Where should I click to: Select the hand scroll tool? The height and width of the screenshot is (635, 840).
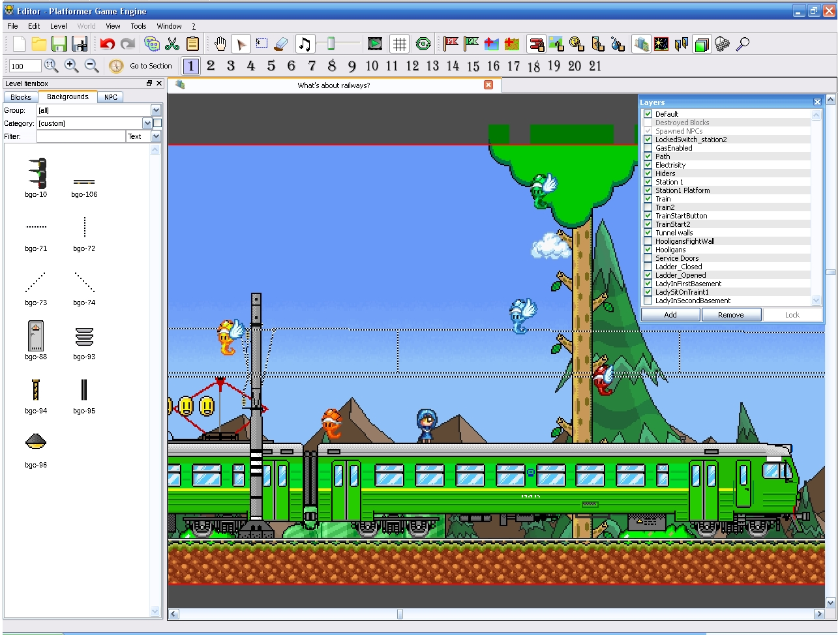click(x=220, y=44)
